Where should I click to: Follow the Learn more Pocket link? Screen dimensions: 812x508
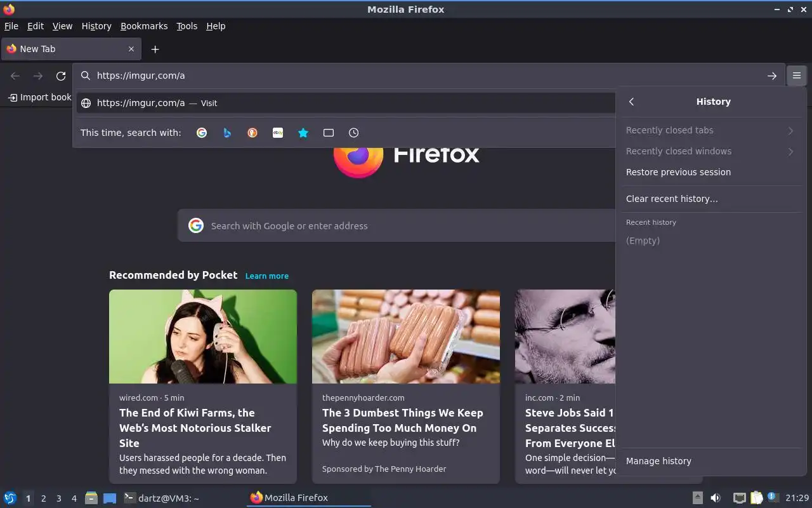tap(267, 276)
